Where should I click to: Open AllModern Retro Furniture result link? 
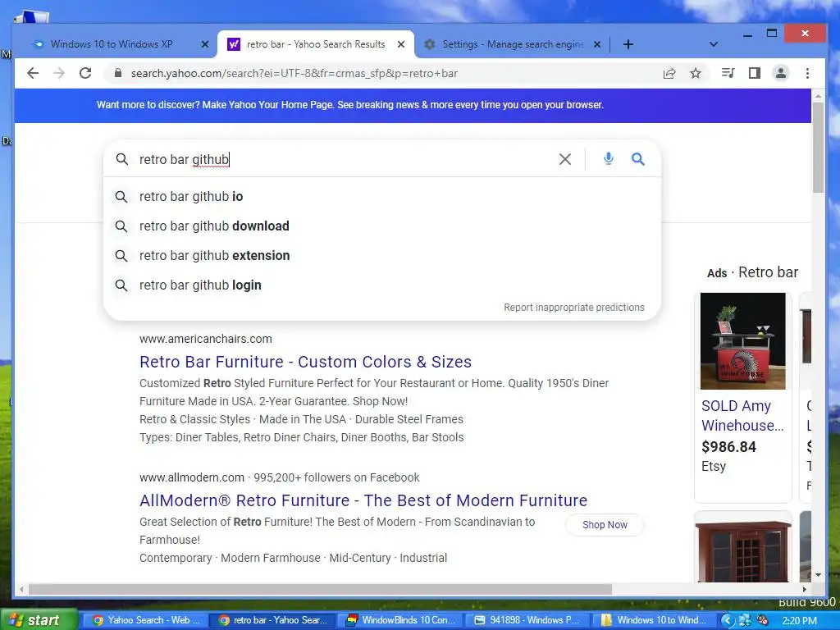coord(363,500)
